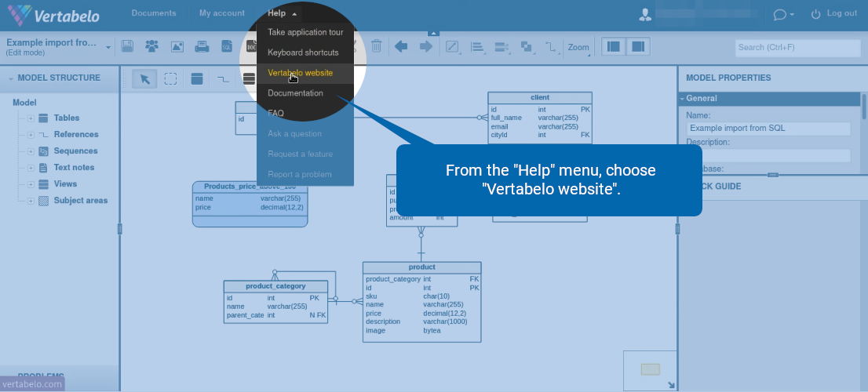Open the Help menu

[x=282, y=13]
